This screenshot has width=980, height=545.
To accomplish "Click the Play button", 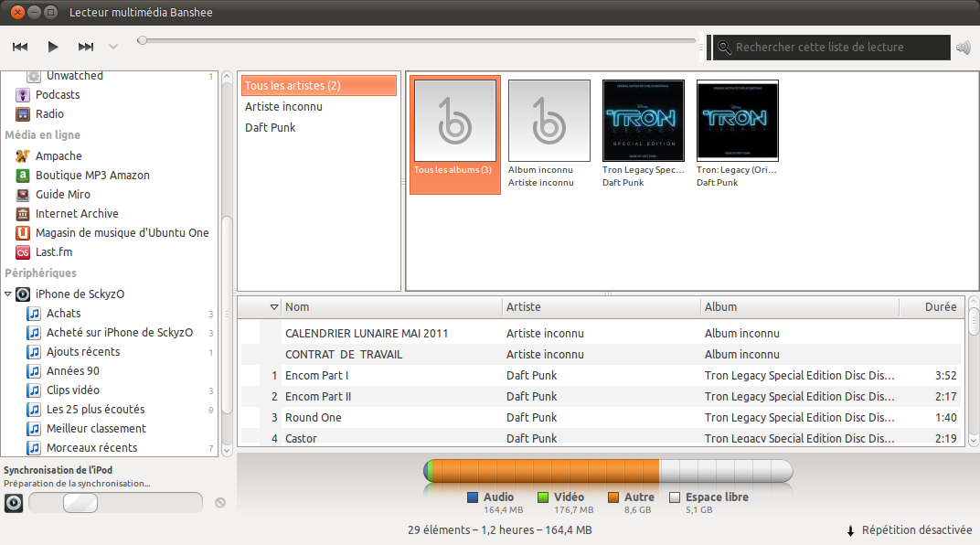I will click(53, 47).
